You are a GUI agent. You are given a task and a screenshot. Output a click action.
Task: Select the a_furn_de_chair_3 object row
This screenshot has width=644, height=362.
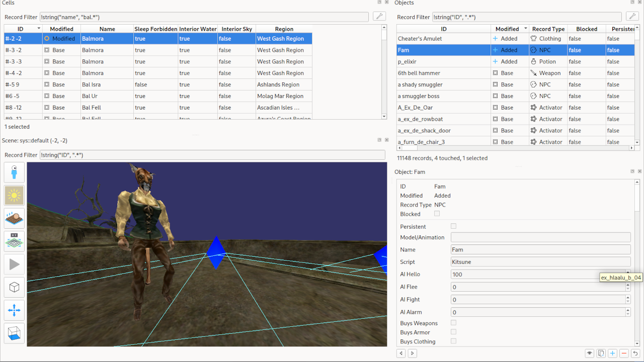(515, 142)
